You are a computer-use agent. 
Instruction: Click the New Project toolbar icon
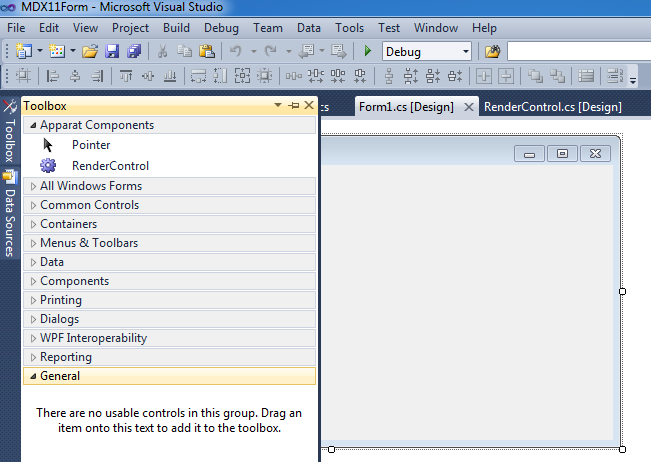24,51
